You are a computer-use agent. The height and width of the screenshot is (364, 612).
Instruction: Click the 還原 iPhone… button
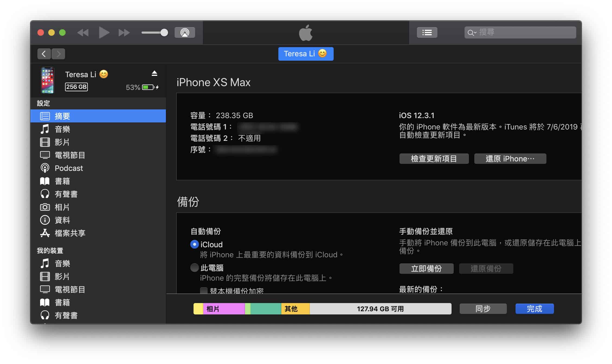(x=510, y=158)
